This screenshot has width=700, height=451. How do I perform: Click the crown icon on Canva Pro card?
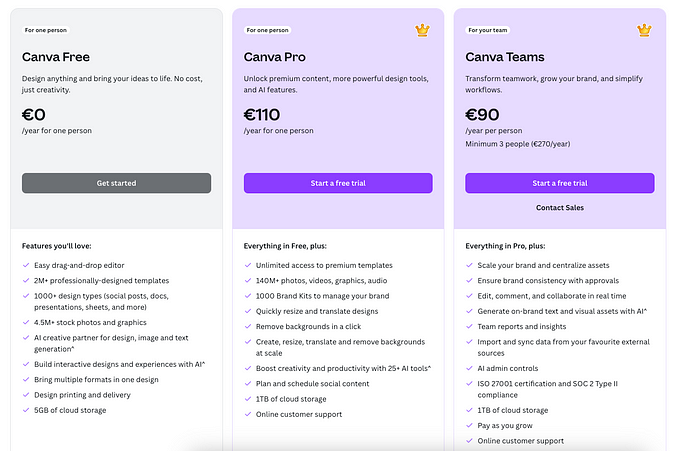(422, 30)
